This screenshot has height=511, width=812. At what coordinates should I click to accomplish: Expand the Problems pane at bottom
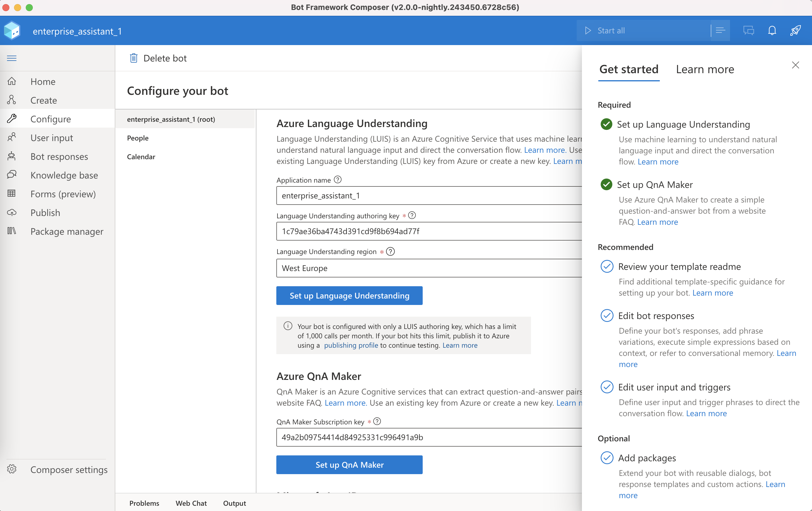click(144, 503)
